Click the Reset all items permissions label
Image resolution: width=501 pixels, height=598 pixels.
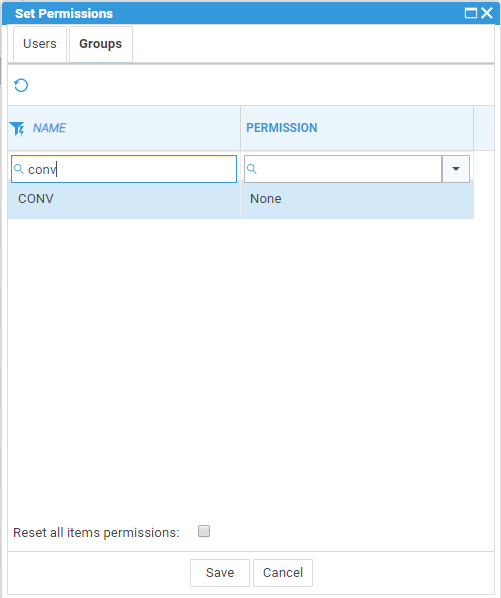click(x=96, y=532)
